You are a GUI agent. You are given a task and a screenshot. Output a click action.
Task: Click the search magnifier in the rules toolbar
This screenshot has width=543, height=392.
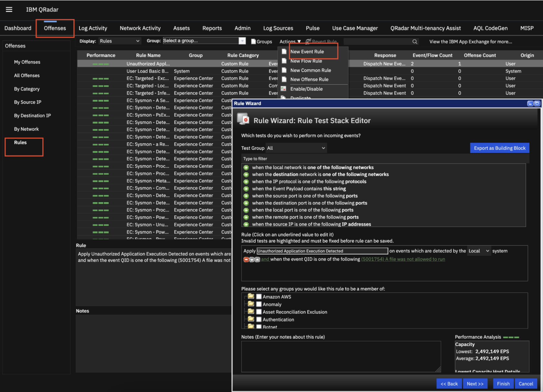[415, 41]
